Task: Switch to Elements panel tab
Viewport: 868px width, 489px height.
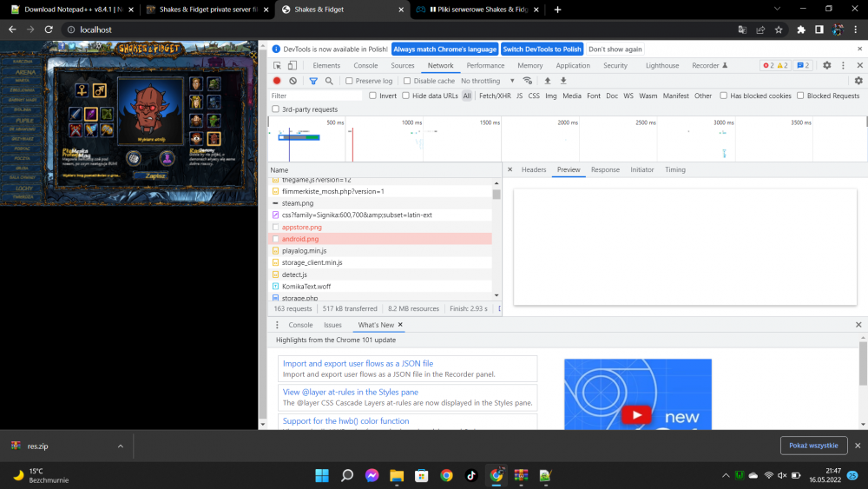Action: (326, 65)
